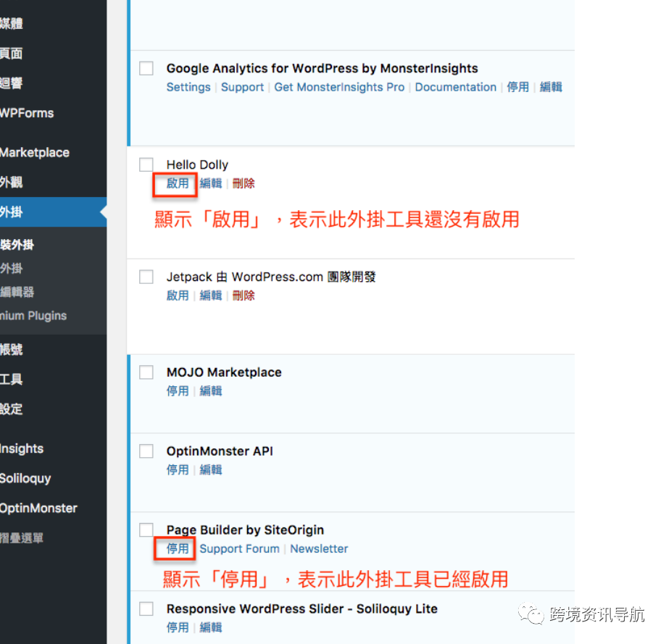Select the Hello Dolly plugin checkbox
This screenshot has width=666, height=644.
tap(146, 164)
